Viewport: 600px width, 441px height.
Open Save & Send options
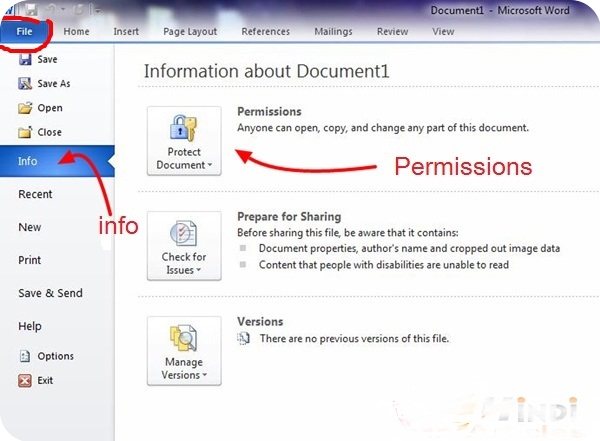coord(51,293)
